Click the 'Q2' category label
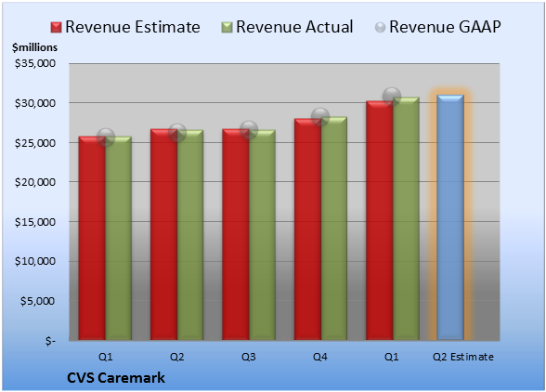Screen dimensions: 546x392 click(176, 357)
